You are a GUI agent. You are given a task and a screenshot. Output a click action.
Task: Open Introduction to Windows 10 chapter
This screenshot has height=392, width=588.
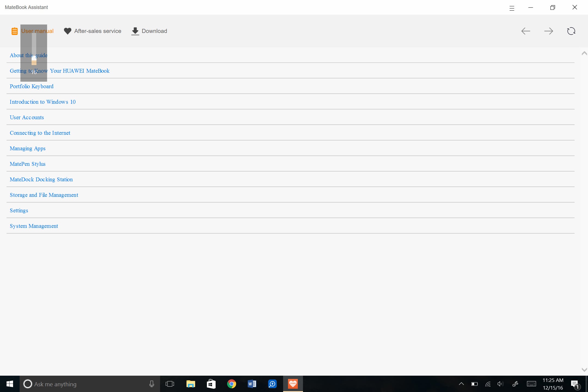point(43,102)
